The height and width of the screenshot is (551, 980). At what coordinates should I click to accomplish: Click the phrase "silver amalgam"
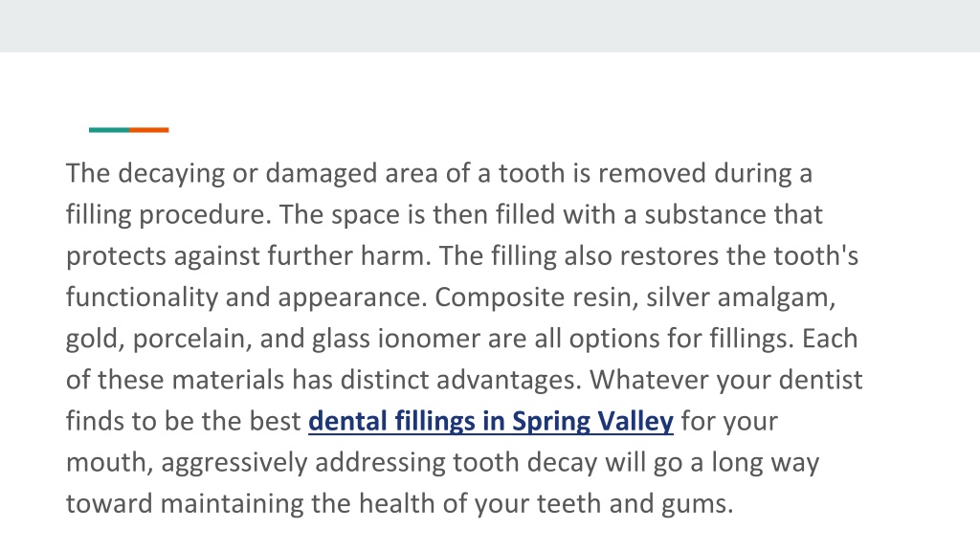tap(738, 298)
